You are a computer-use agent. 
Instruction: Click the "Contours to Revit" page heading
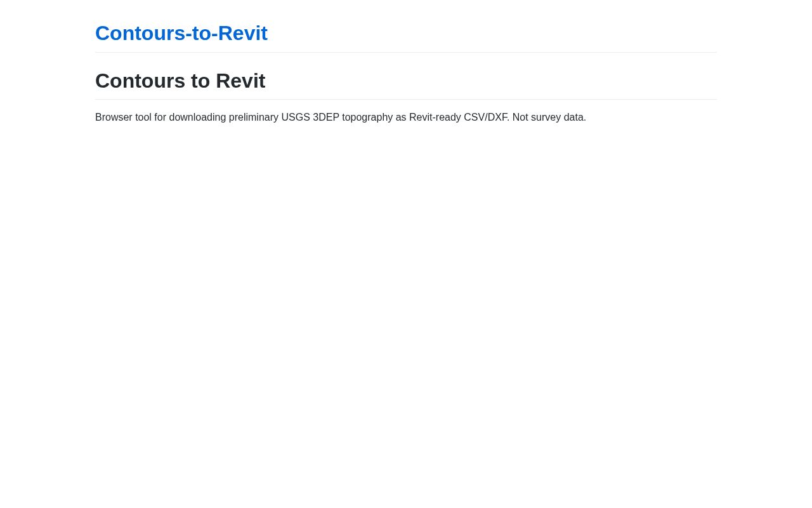(x=180, y=81)
